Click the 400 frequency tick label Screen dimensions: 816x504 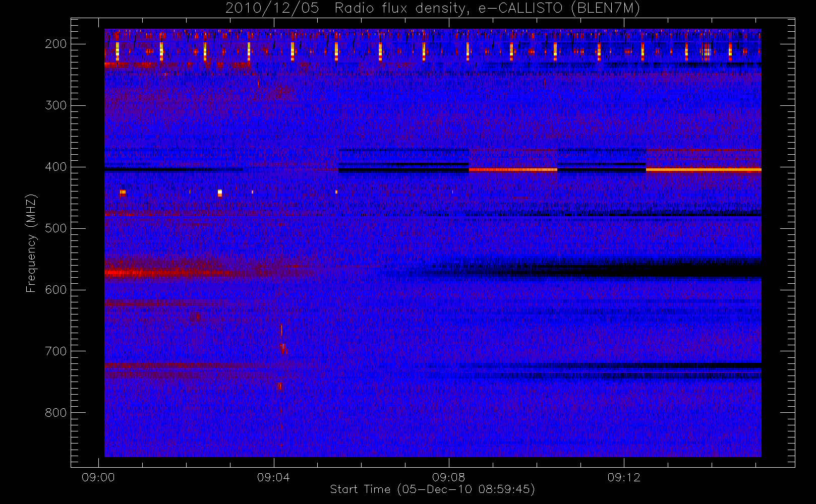coord(56,167)
